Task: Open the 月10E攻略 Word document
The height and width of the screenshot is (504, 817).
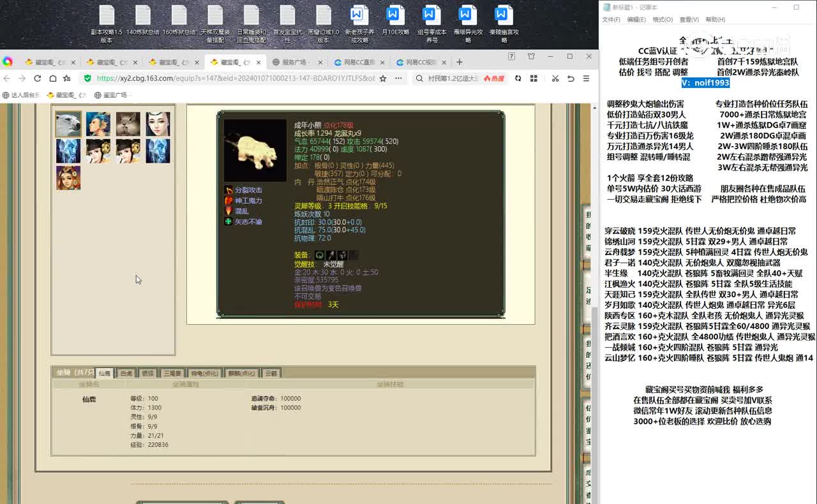Action: [395, 20]
